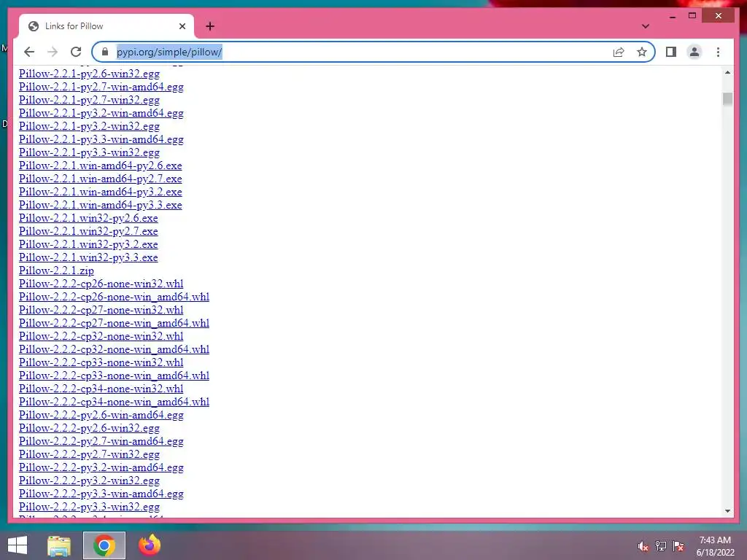747x560 pixels.
Task: Download Pillow-2.2.2-cp27-none-win32.whl
Action: (101, 310)
